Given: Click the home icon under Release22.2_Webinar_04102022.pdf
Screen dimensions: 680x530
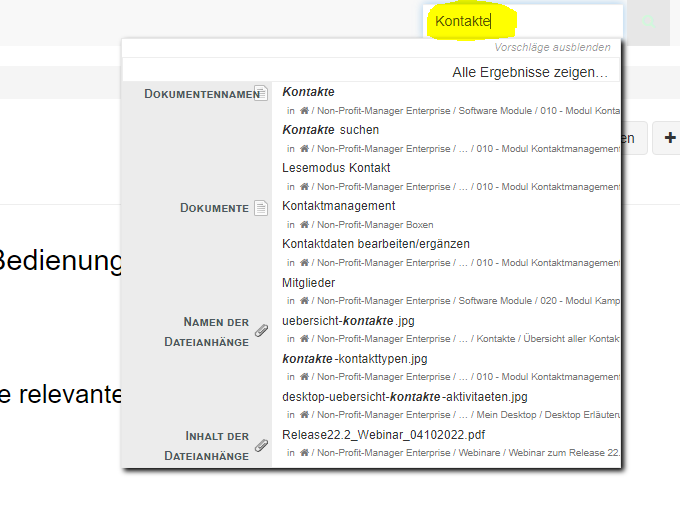Looking at the screenshot, I should [304, 453].
